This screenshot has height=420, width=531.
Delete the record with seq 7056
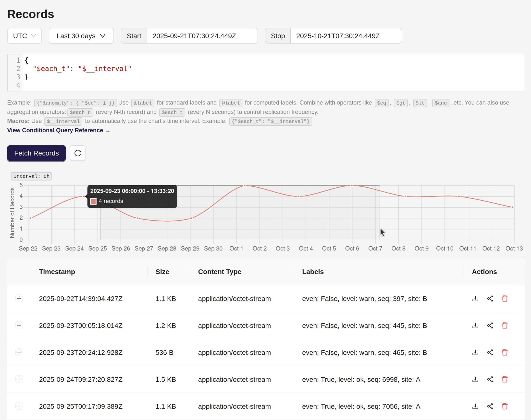(x=505, y=406)
